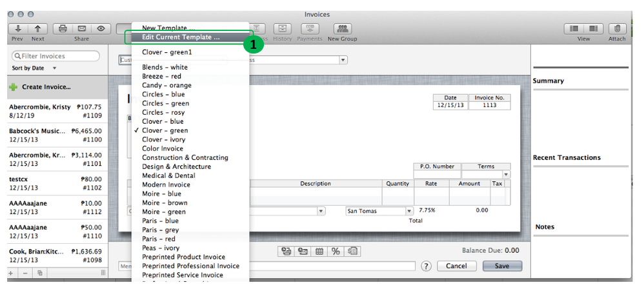Click the Cancel button

[x=456, y=266]
